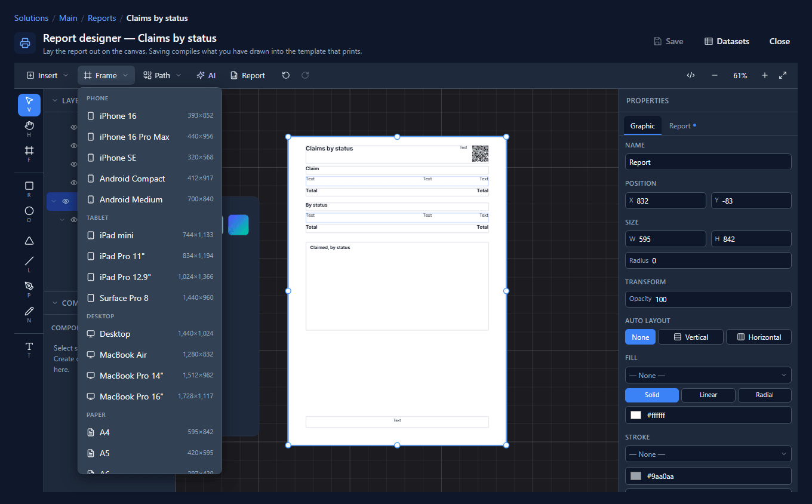Select the Text tool (T)
Image resolution: width=812 pixels, height=504 pixels.
[x=29, y=350]
